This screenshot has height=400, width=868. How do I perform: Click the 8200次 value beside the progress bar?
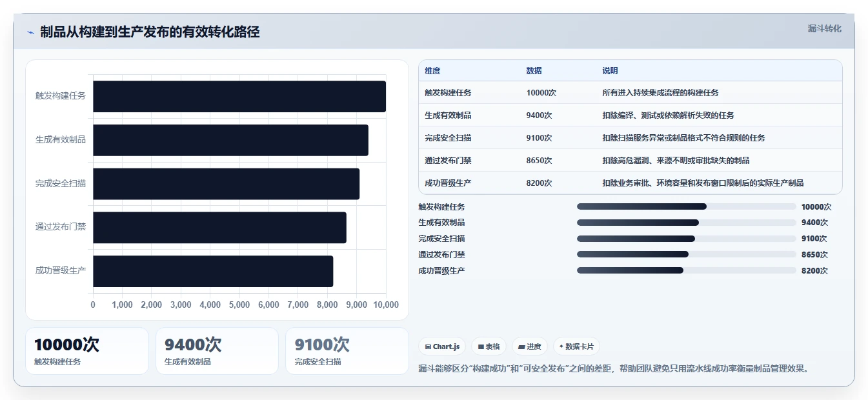814,271
